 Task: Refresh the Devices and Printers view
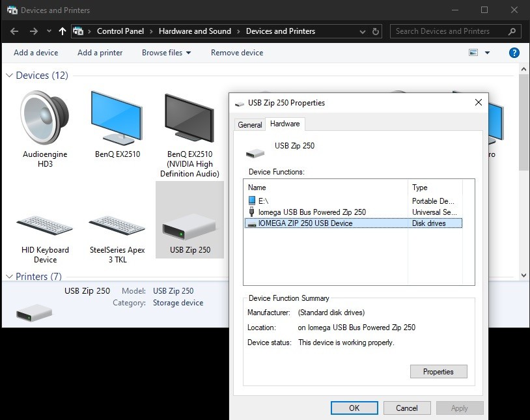376,31
